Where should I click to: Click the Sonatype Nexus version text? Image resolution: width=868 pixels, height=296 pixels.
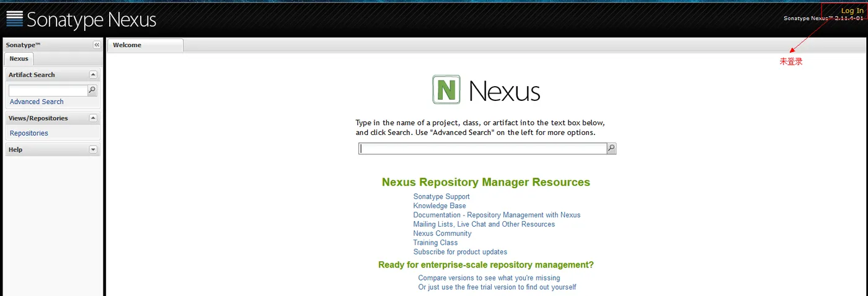pos(823,19)
